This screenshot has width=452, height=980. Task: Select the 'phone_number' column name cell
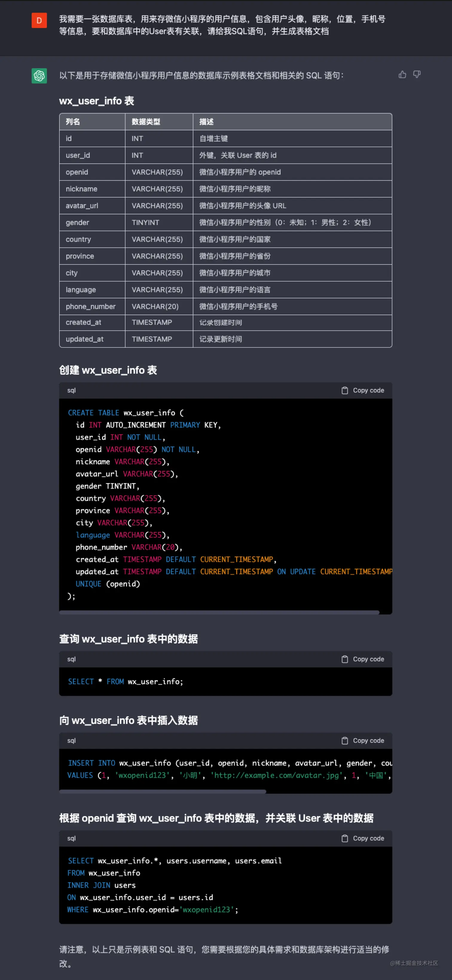tap(92, 306)
